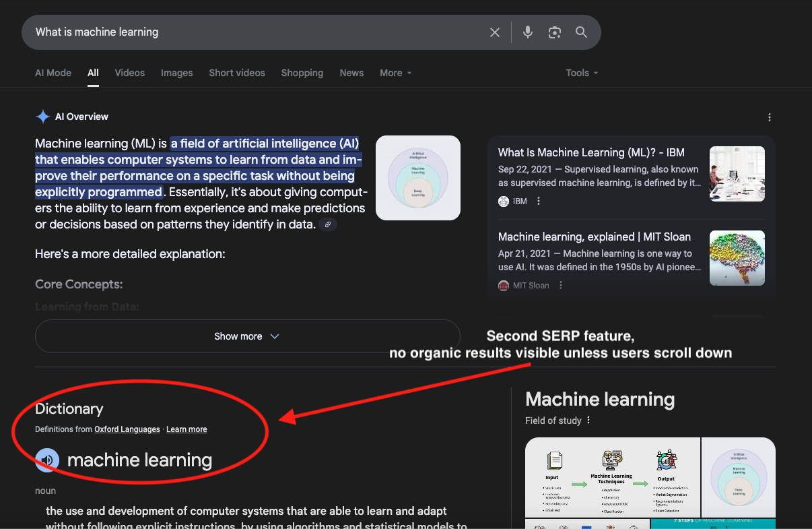
Task: Click the link icon after the AI summary
Action: [328, 224]
